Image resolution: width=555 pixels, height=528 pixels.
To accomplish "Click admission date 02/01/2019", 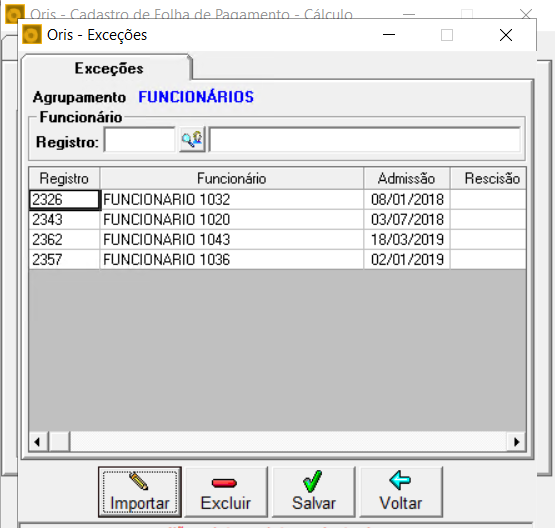I will [x=407, y=260].
